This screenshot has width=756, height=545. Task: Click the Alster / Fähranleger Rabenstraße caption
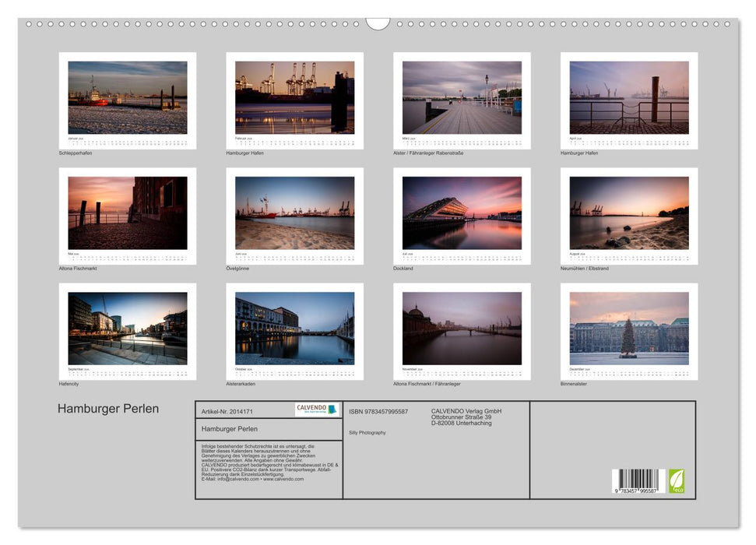428,153
